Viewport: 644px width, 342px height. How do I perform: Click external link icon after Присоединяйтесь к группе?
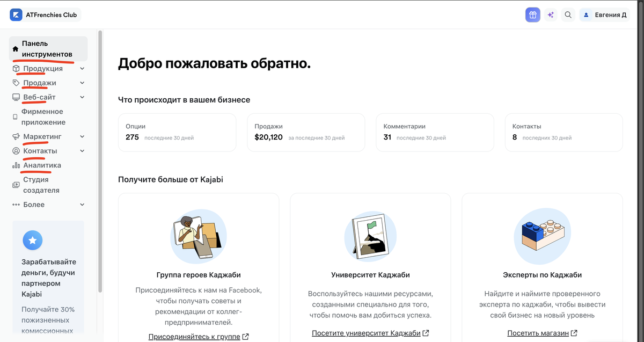(245, 337)
